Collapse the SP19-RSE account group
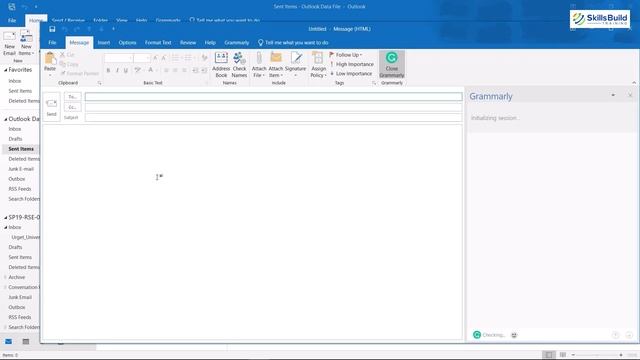This screenshot has width=640, height=360. (x=6, y=218)
